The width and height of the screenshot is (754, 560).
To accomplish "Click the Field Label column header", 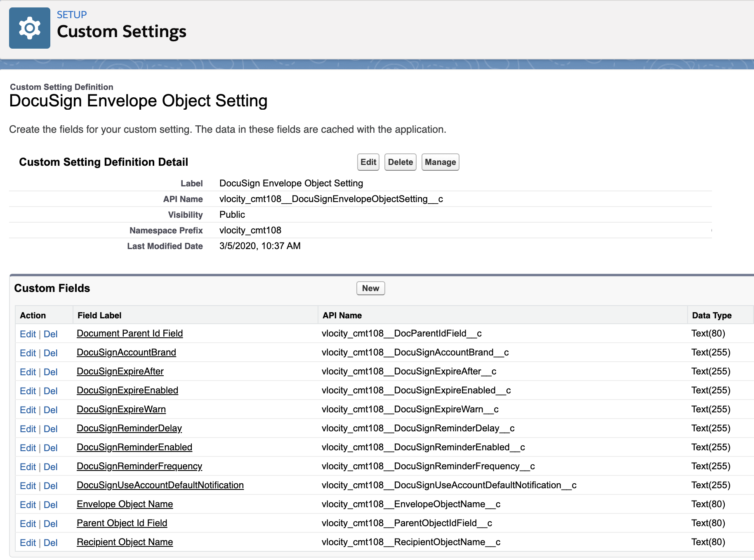I will point(99,315).
